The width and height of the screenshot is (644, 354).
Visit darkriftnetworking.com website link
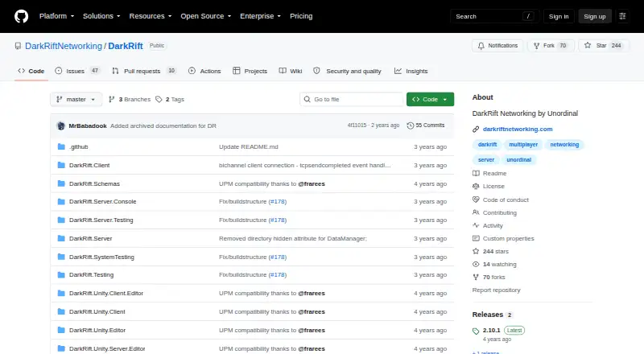click(518, 129)
